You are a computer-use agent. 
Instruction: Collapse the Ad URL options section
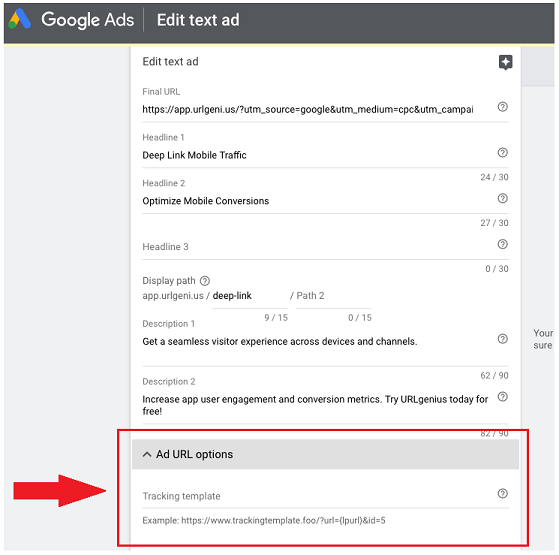(325, 454)
